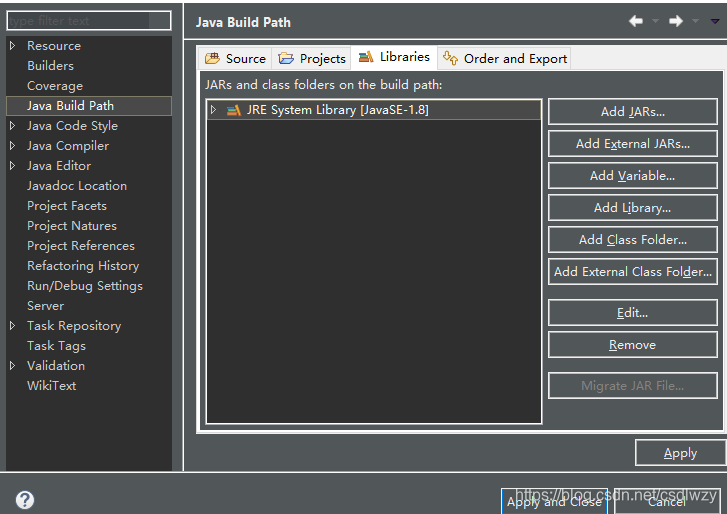Select Builders in the tree
The height and width of the screenshot is (514, 727).
(x=51, y=66)
